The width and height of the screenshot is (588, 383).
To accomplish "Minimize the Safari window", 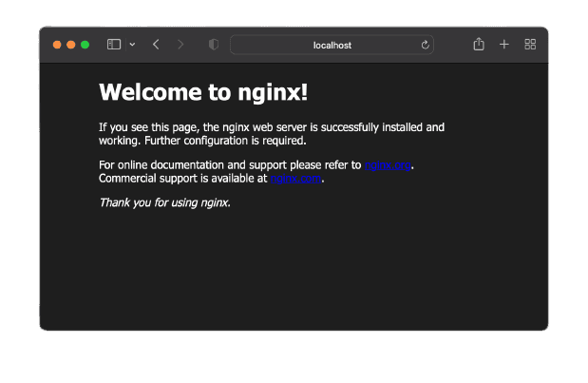I will (x=71, y=45).
